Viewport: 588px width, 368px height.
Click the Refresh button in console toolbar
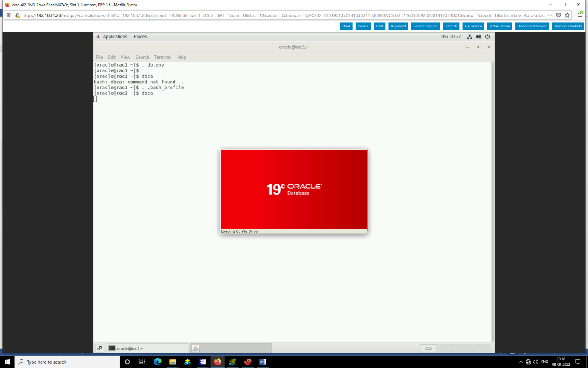[x=451, y=26]
